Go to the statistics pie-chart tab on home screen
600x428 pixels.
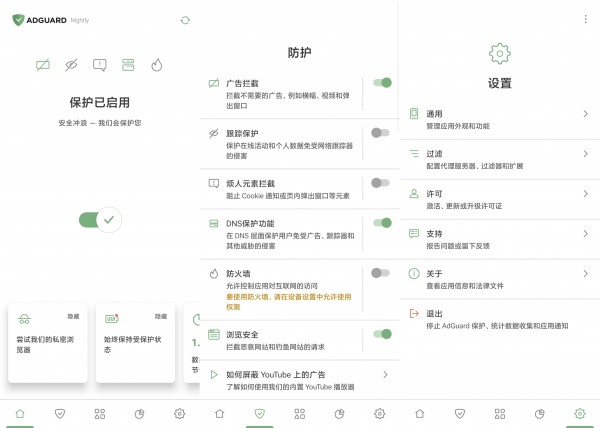(140, 413)
